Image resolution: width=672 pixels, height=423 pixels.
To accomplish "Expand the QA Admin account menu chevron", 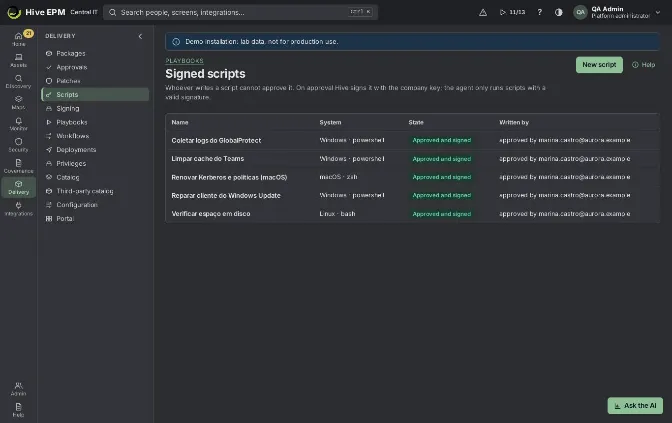I will (x=658, y=12).
